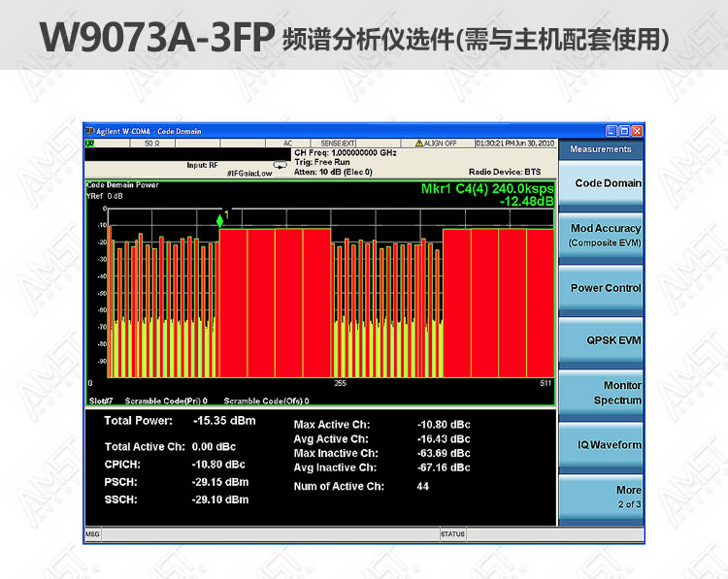The height and width of the screenshot is (579, 728).
Task: Click the Input: RF label
Action: pyautogui.click(x=202, y=165)
